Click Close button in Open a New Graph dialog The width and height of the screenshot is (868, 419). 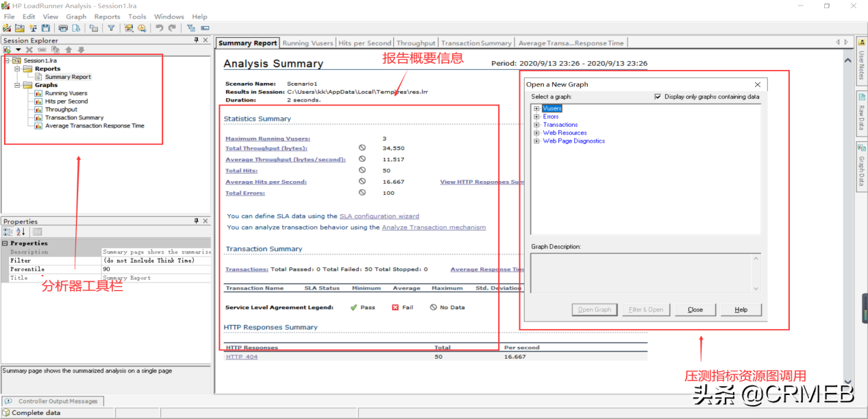[695, 309]
